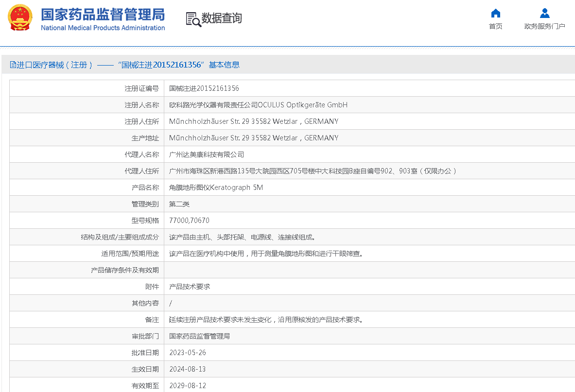Click National Medical Products Administration text
Image resolution: width=575 pixels, height=392 pixels.
click(103, 28)
